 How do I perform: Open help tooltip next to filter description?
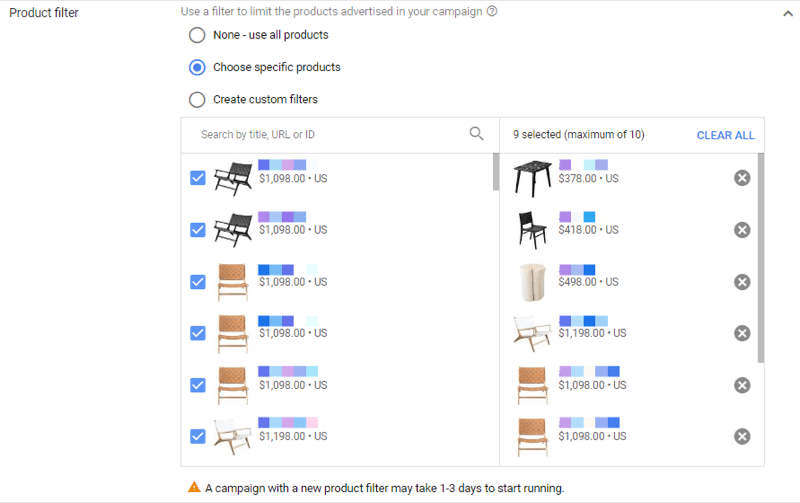pyautogui.click(x=492, y=11)
